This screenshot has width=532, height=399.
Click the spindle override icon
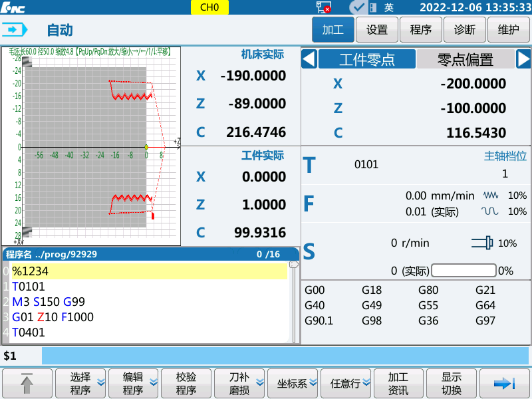coord(481,243)
